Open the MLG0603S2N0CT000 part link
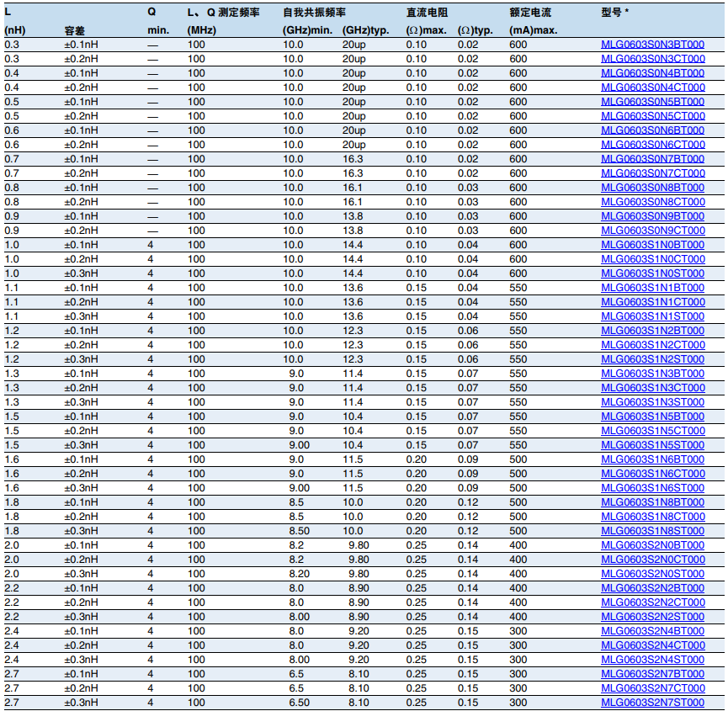728x711 pixels. click(653, 560)
